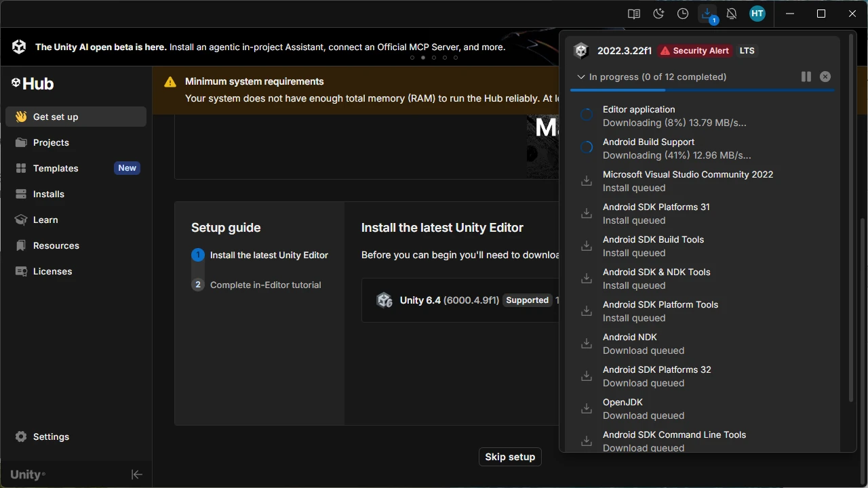
Task: Go to Installs in the sidebar
Action: (x=76, y=194)
